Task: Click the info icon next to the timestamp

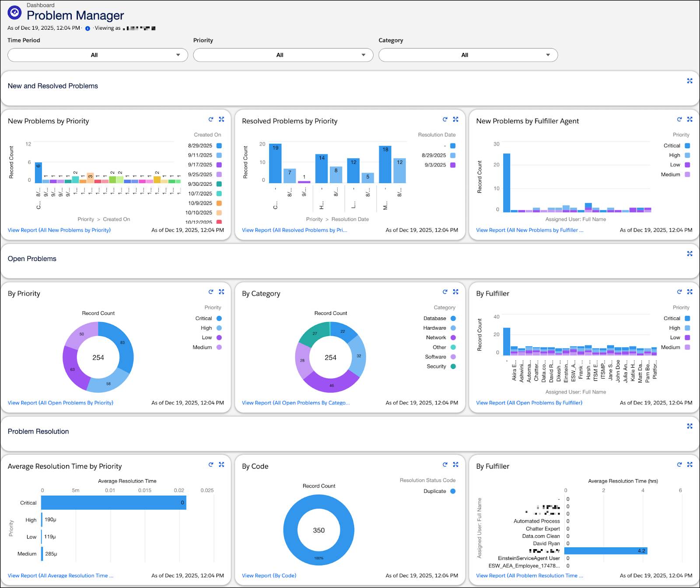Action: click(87, 28)
